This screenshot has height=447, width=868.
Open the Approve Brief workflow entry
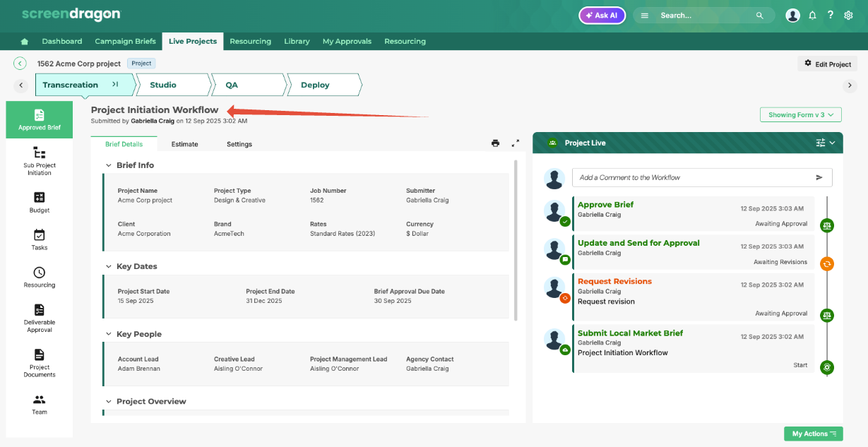[693, 214]
